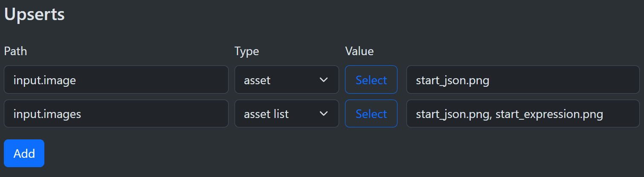Click the Path column label
Screen dimensions: 644x177
click(15, 51)
